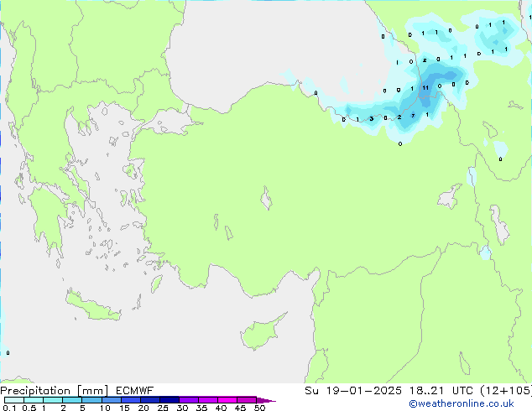Click the 5–10 mm legend color swatch

[91, 400]
